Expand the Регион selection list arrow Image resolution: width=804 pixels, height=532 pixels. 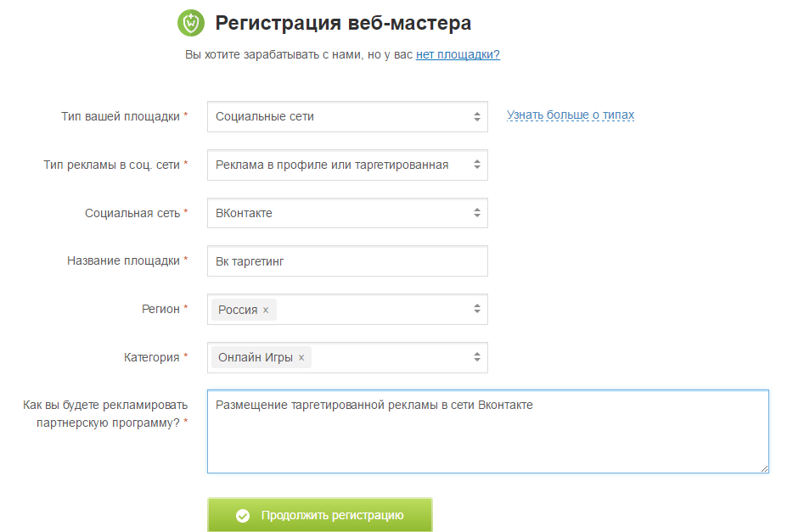coord(477,310)
